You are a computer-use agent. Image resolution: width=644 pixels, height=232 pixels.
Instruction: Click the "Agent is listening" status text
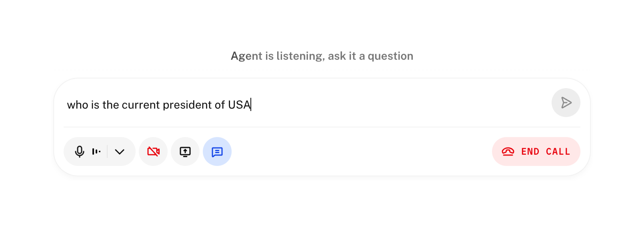pos(322,56)
